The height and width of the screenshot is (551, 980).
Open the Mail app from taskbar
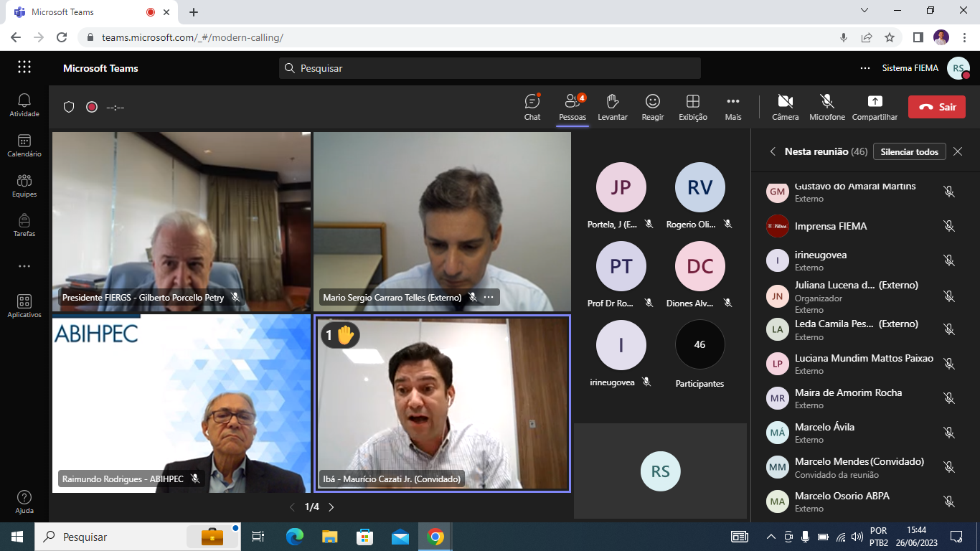point(400,537)
